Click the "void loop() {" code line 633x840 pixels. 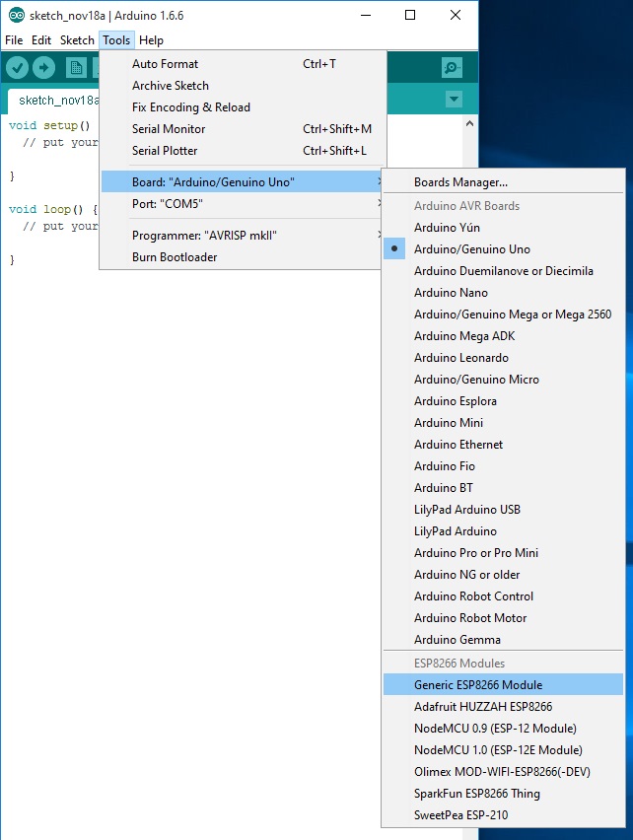53,209
